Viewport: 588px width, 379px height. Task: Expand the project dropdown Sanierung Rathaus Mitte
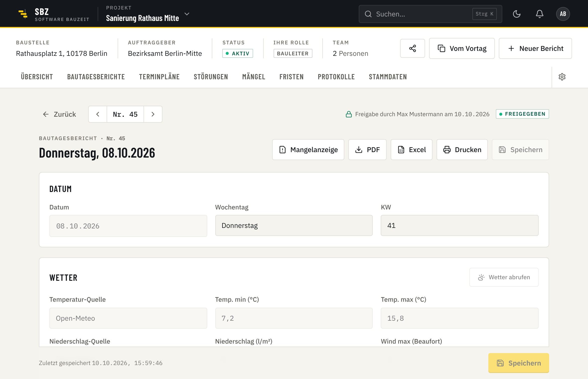[x=148, y=14]
